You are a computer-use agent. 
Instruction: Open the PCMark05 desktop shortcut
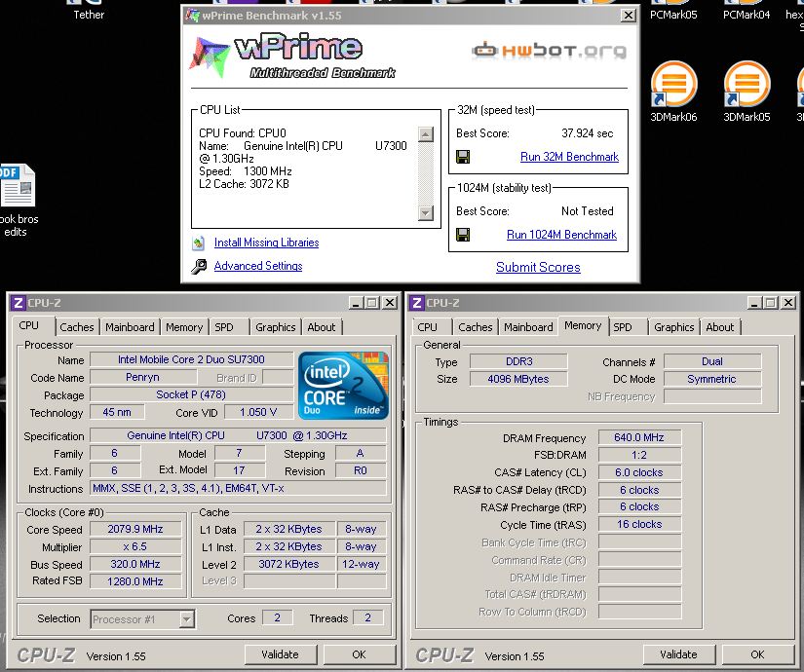point(673,11)
